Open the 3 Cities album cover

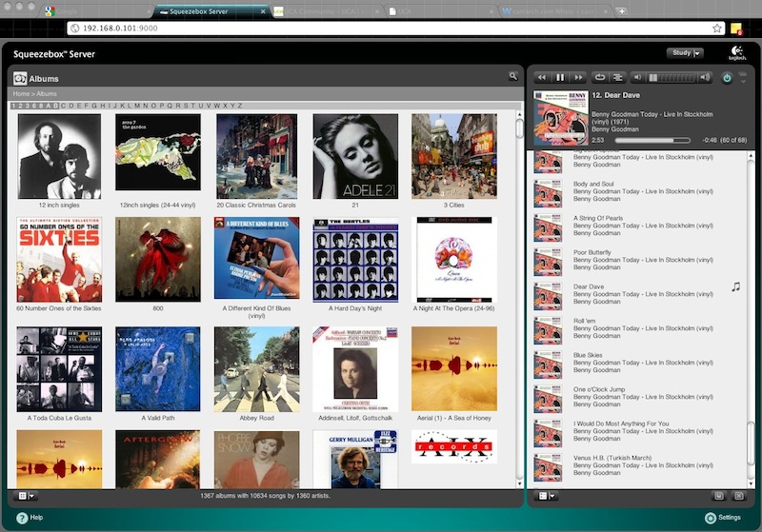click(454, 156)
